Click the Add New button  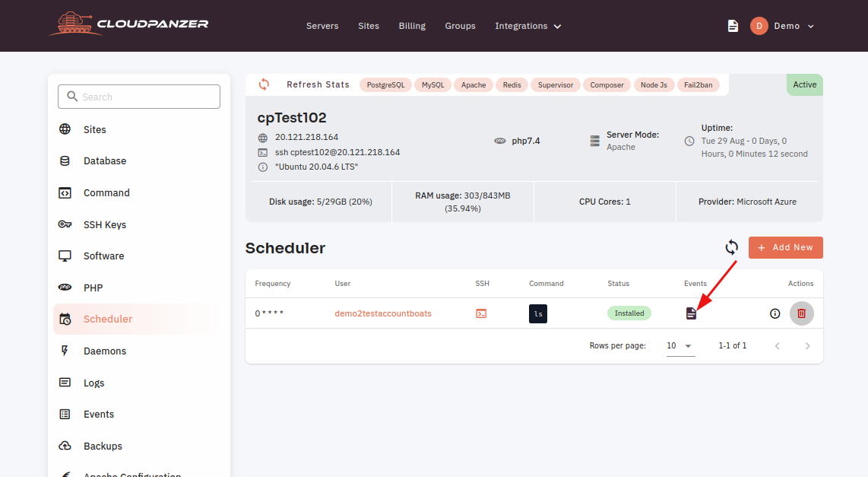(785, 248)
